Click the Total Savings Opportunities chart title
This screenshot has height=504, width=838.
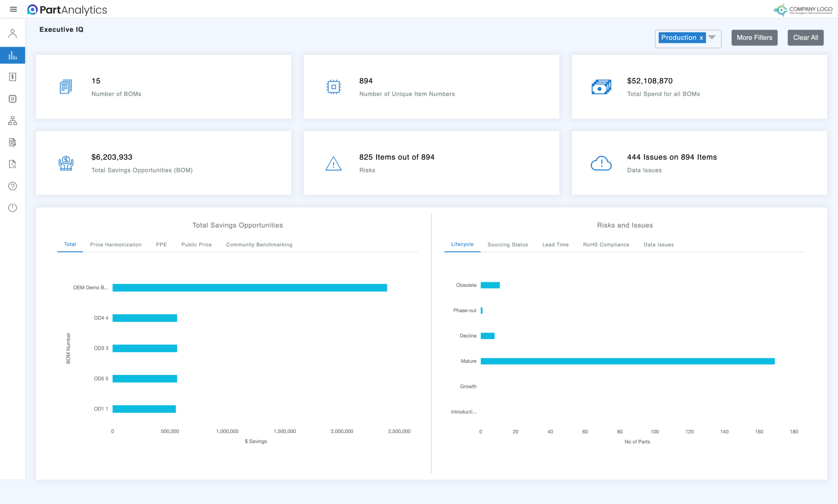tap(237, 225)
